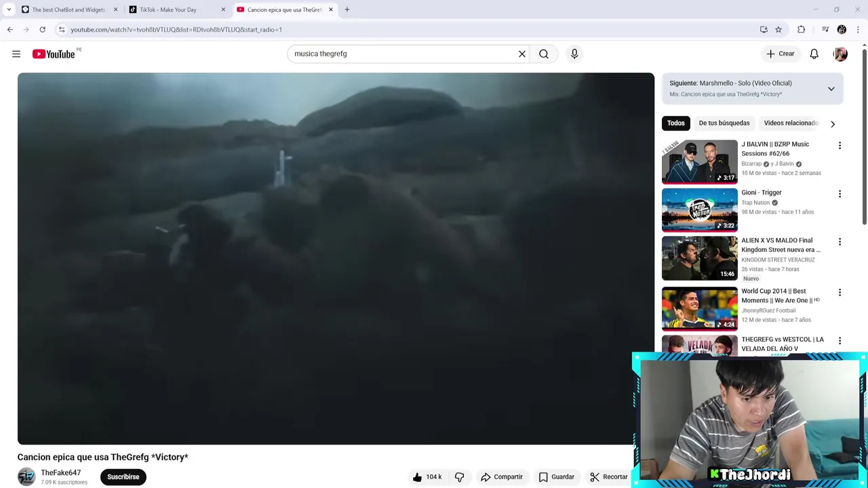Viewport: 868px width, 488px height.
Task: Clear the search box with X
Action: 522,54
